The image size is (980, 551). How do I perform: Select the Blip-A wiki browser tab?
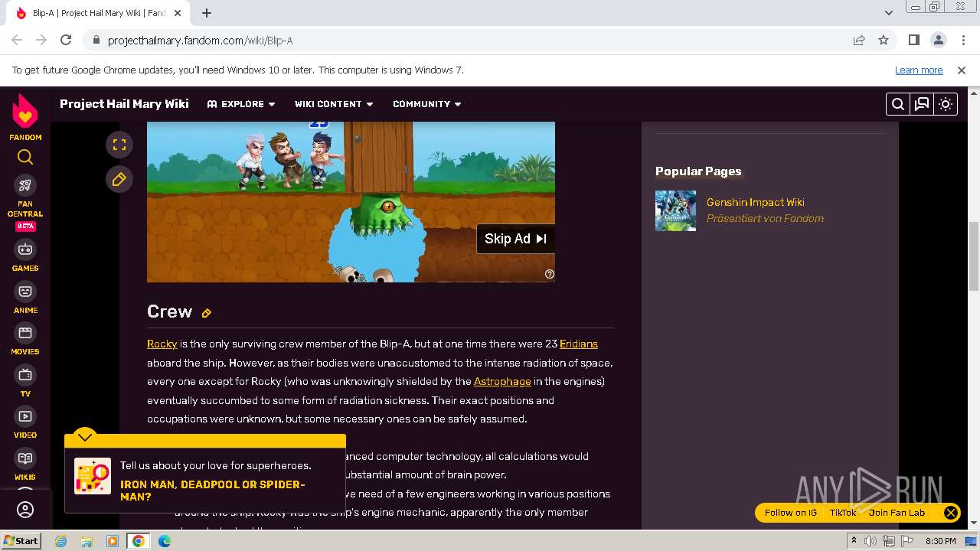click(100, 13)
